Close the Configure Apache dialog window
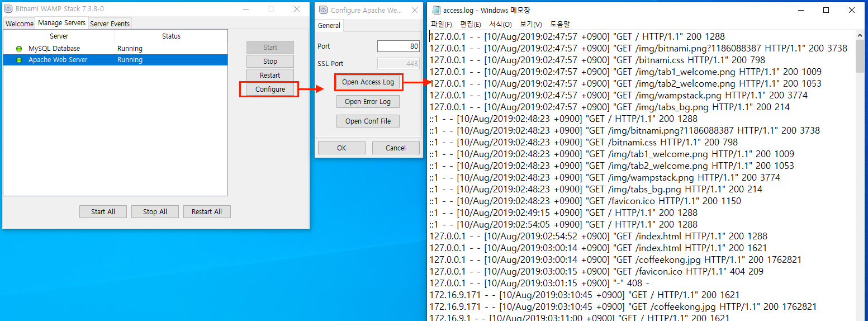 414,10
